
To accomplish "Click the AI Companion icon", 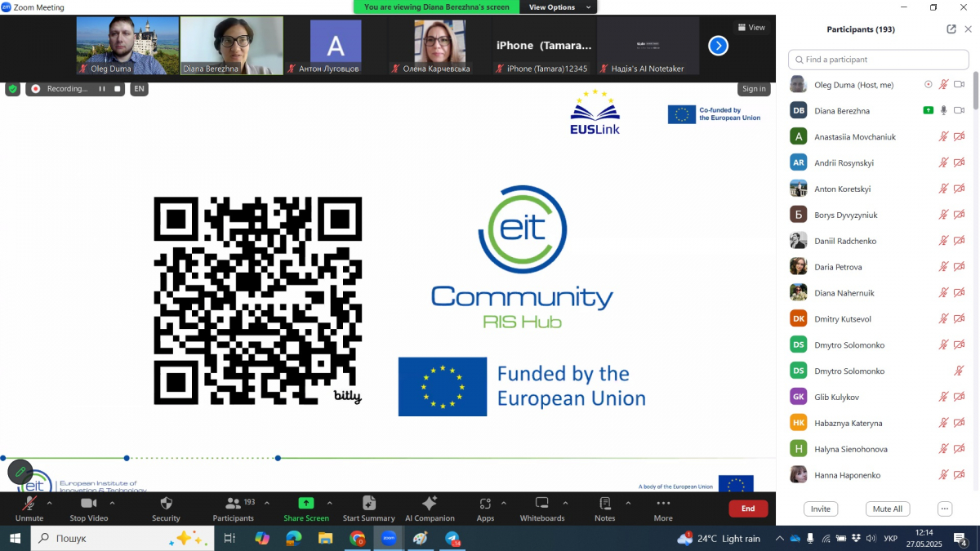I will pyautogui.click(x=429, y=504).
